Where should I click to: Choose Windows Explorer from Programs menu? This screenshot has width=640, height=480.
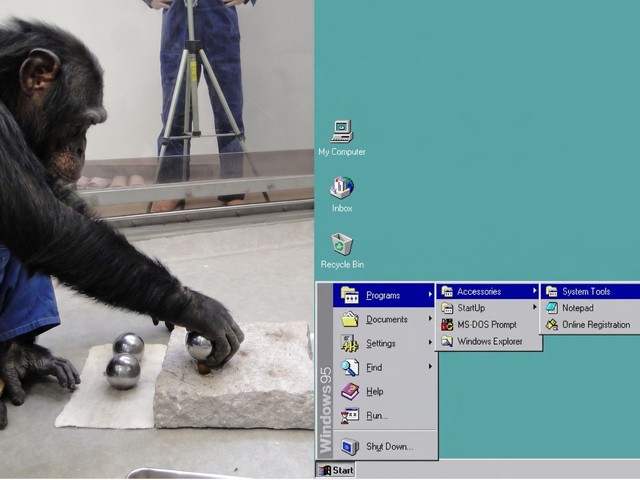(489, 341)
